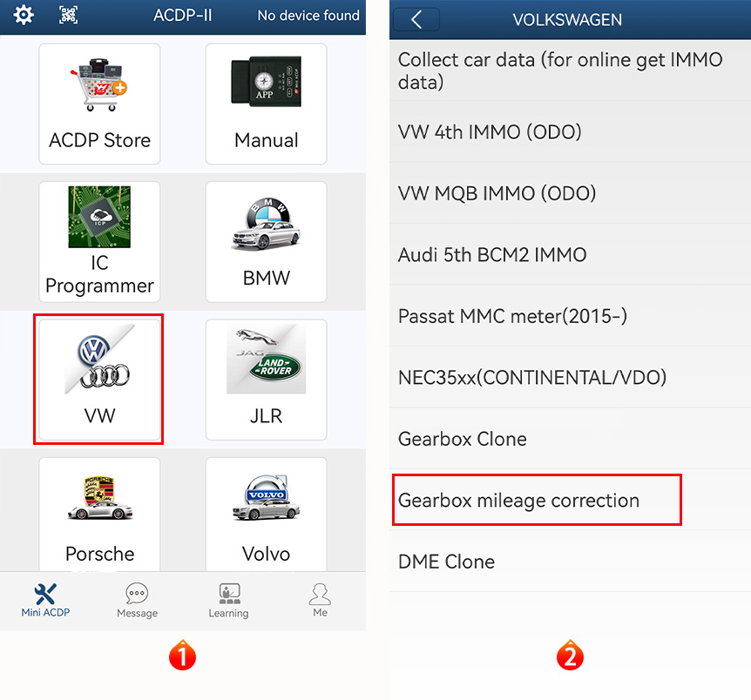Switch to the Message tab
This screenshot has height=700, width=751.
pos(137,601)
